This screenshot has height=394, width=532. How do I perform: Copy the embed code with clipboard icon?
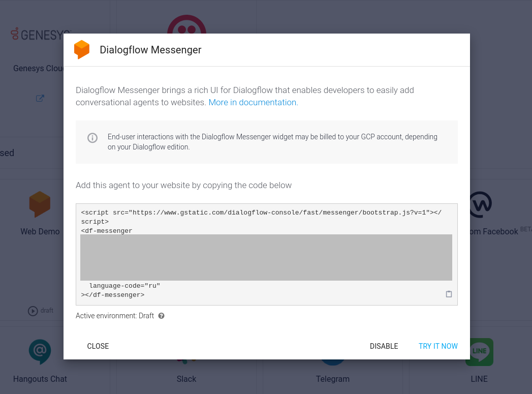pos(449,294)
